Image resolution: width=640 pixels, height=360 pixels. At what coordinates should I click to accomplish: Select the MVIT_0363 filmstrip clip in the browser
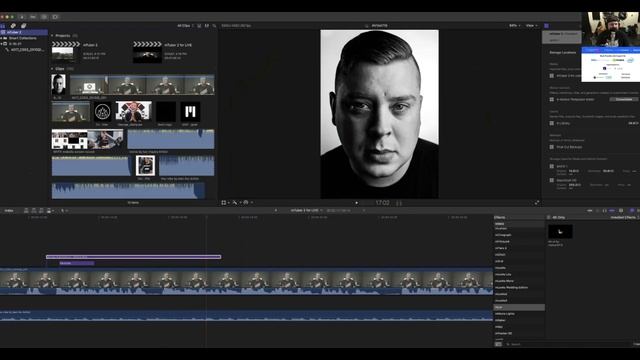click(142, 84)
